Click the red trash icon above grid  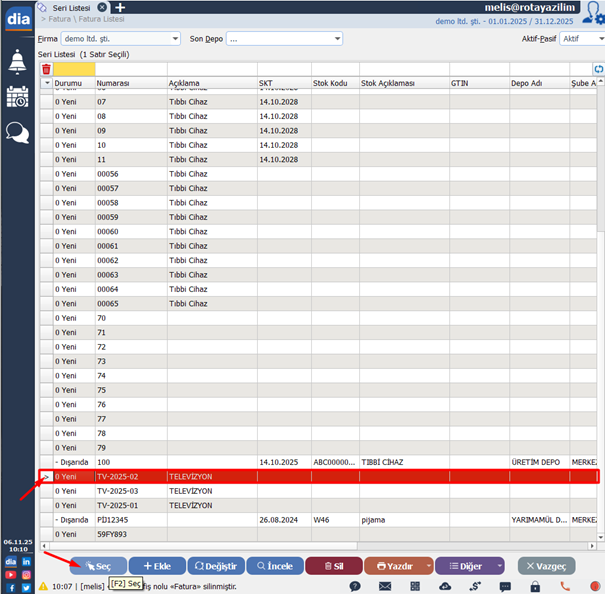pos(46,69)
